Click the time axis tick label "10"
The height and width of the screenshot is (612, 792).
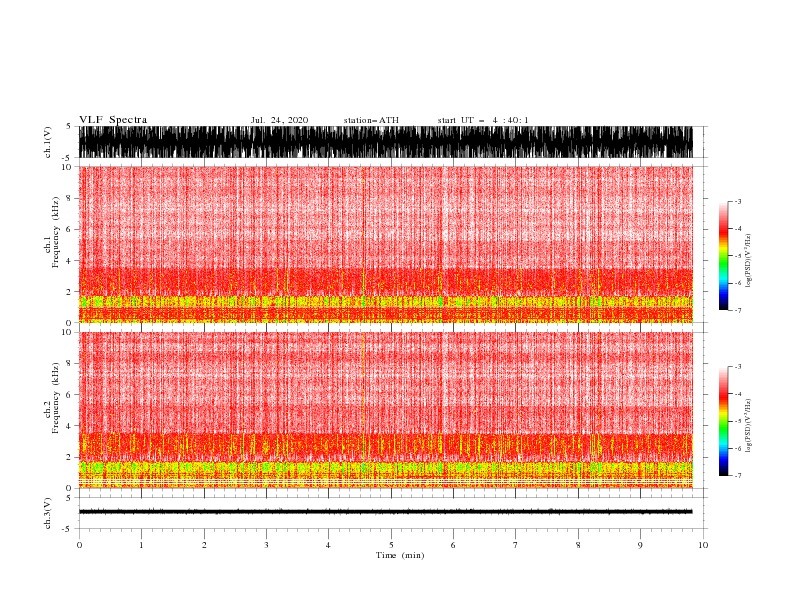[x=703, y=545]
